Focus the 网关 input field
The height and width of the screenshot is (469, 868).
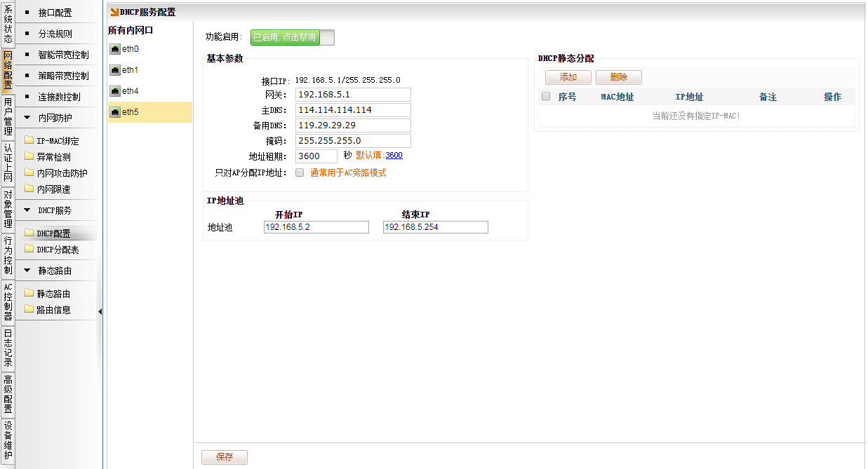click(353, 95)
